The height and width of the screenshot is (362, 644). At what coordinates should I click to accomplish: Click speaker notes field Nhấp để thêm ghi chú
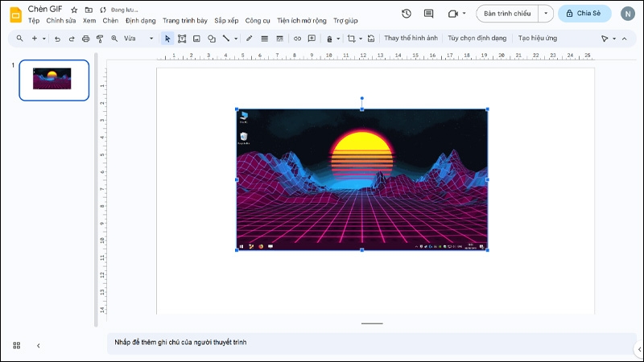[372, 343]
